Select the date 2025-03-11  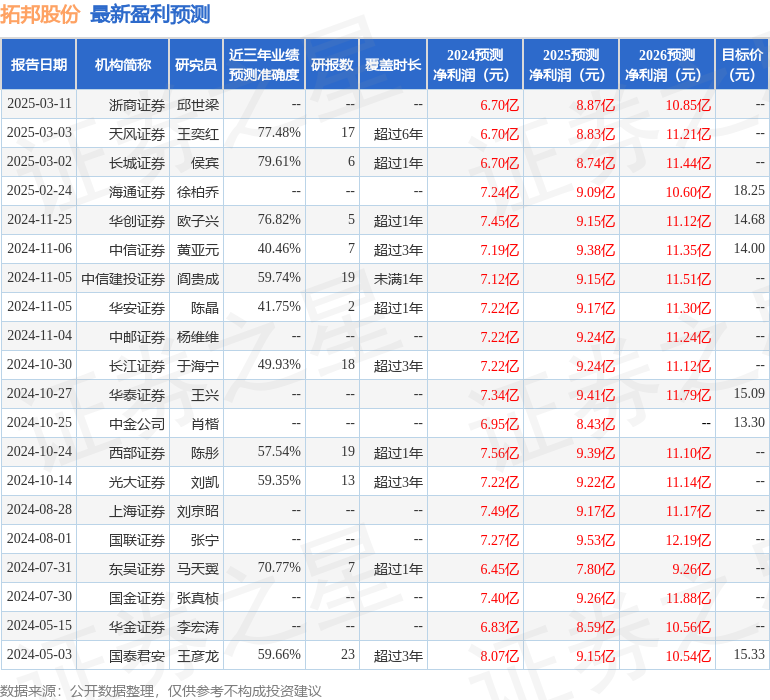point(39,104)
